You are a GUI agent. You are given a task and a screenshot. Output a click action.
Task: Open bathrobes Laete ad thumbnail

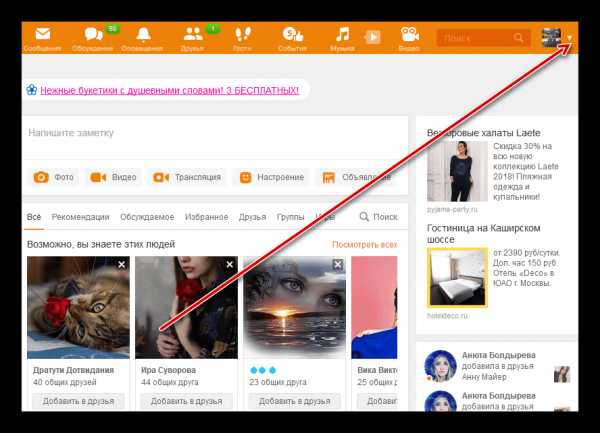457,171
